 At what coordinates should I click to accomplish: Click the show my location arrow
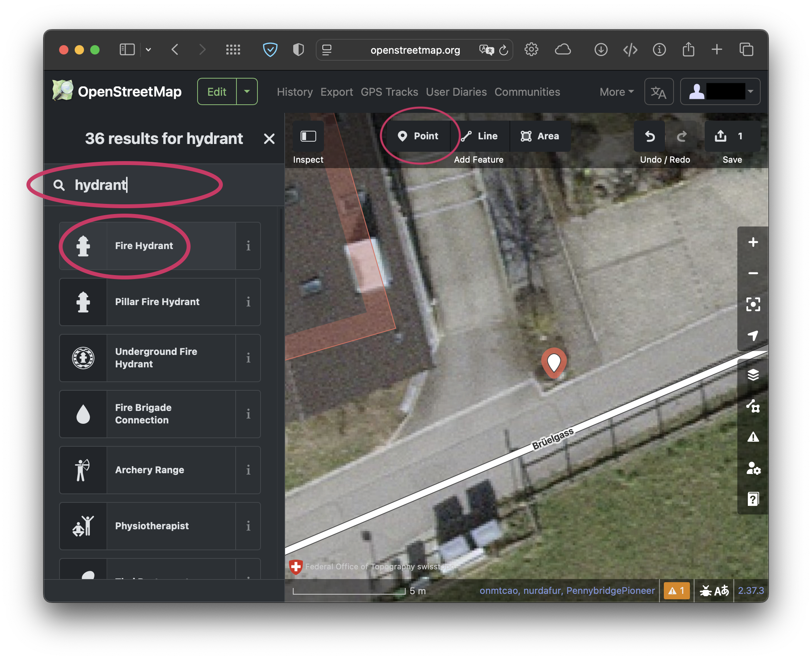tap(753, 335)
